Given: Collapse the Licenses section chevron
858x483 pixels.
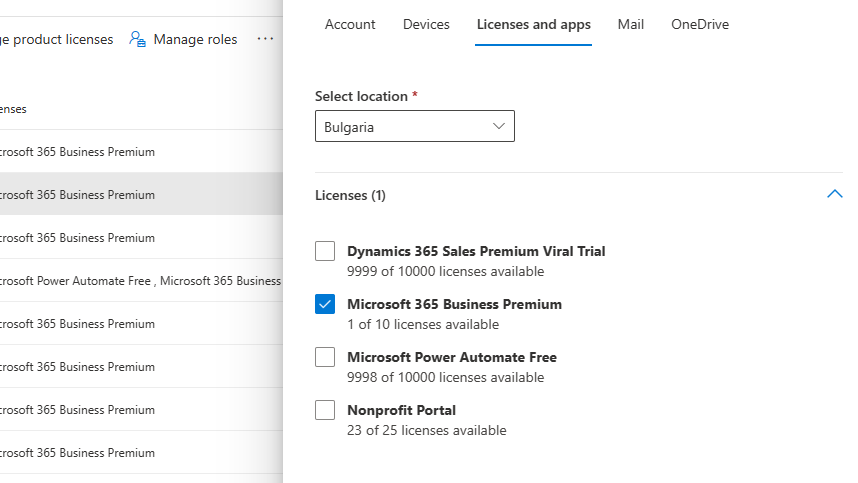Looking at the screenshot, I should coord(834,195).
